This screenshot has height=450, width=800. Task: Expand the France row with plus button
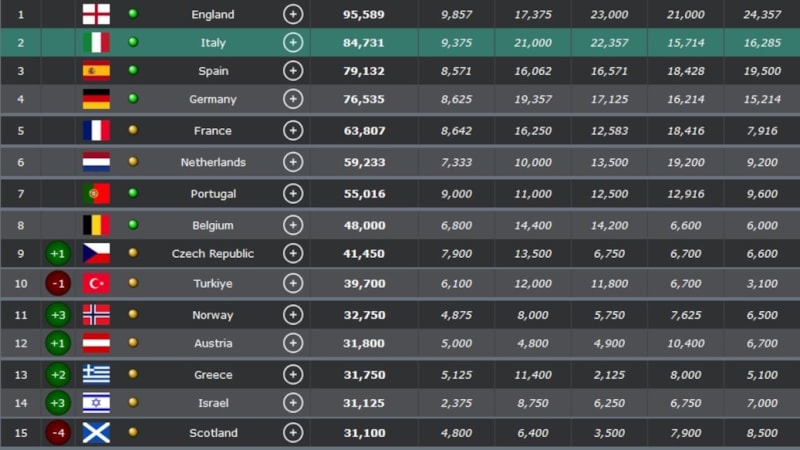tap(292, 130)
